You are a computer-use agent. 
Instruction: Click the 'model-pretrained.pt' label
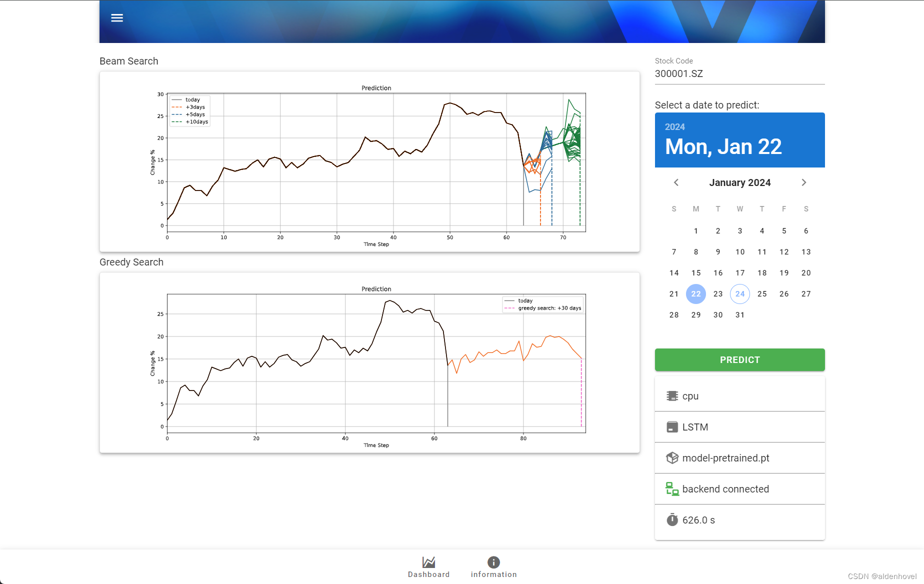click(725, 458)
